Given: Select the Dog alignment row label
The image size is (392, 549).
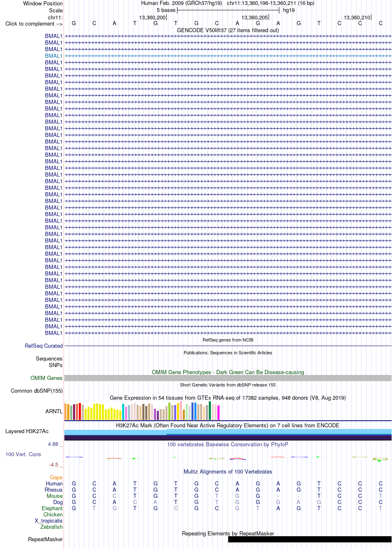Looking at the screenshot, I should point(58,502).
